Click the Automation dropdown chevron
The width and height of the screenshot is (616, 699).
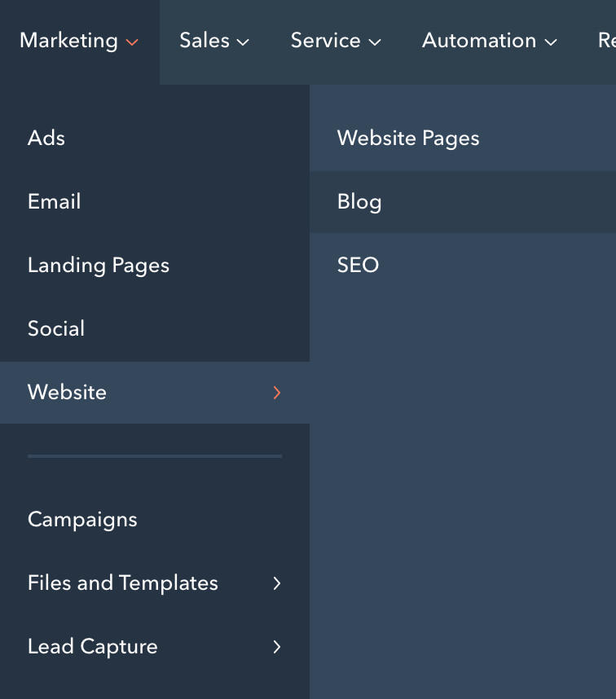552,43
